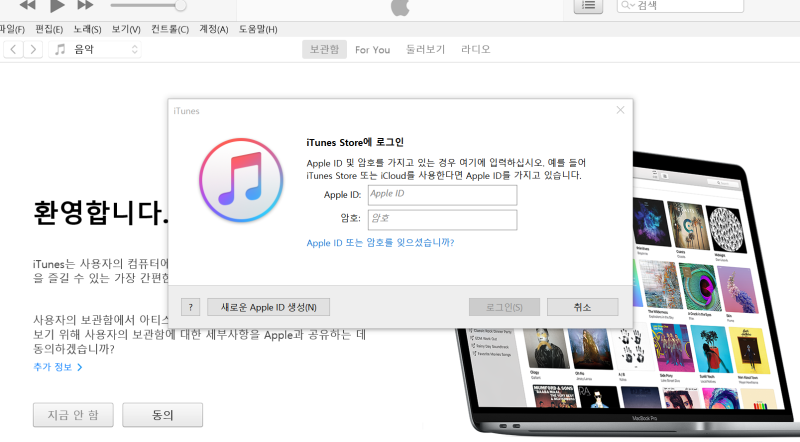Go back with the left arrow

pos(13,50)
